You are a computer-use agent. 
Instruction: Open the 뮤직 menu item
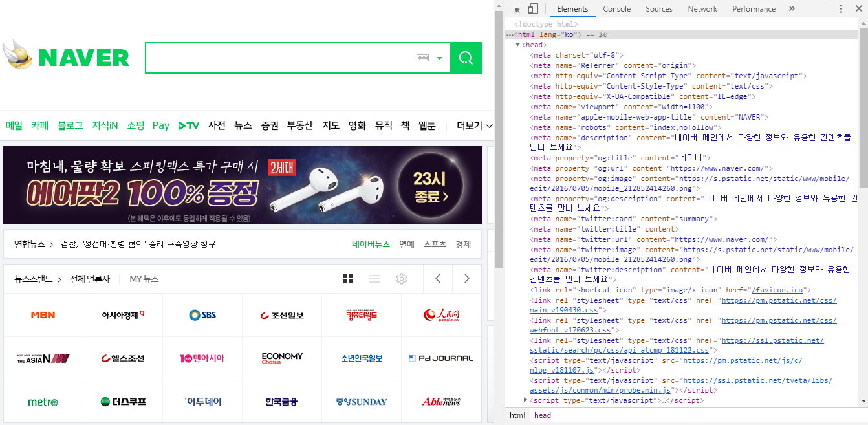coord(384,125)
